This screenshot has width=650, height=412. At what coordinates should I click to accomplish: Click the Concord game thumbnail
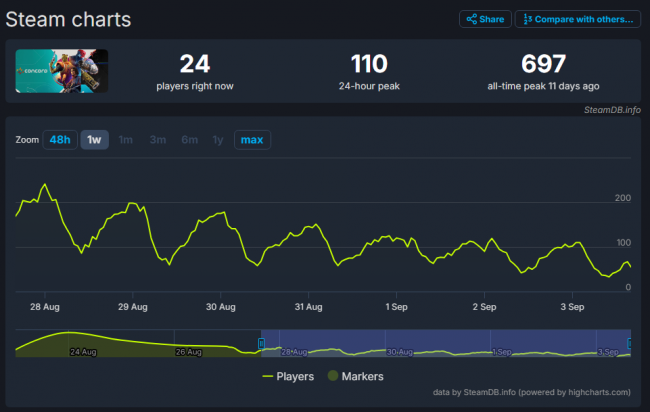(62, 71)
